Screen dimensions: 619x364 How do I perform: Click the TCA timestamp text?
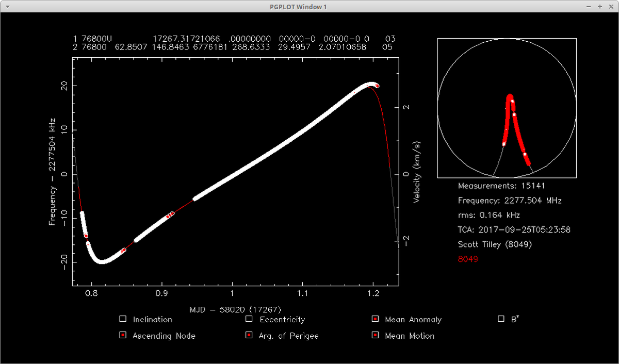pyautogui.click(x=514, y=230)
